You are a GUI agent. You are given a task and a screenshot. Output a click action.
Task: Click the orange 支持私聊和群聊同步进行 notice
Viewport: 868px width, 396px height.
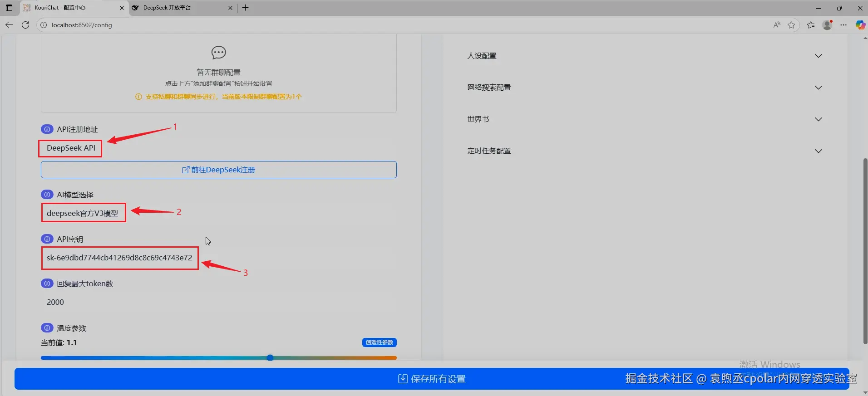pos(218,97)
